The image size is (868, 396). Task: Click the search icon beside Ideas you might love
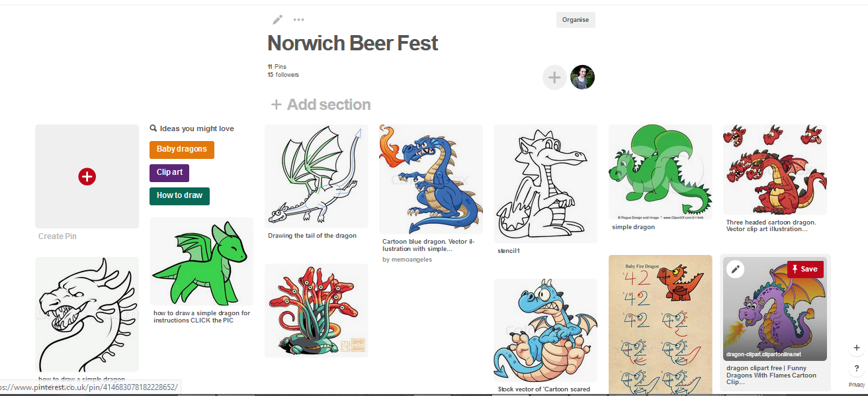point(153,128)
